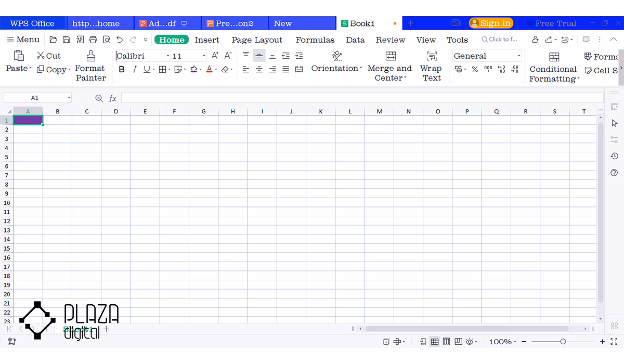Viewport: 624px width, 364px height.
Task: Open the General number format dropdown
Action: click(x=519, y=56)
